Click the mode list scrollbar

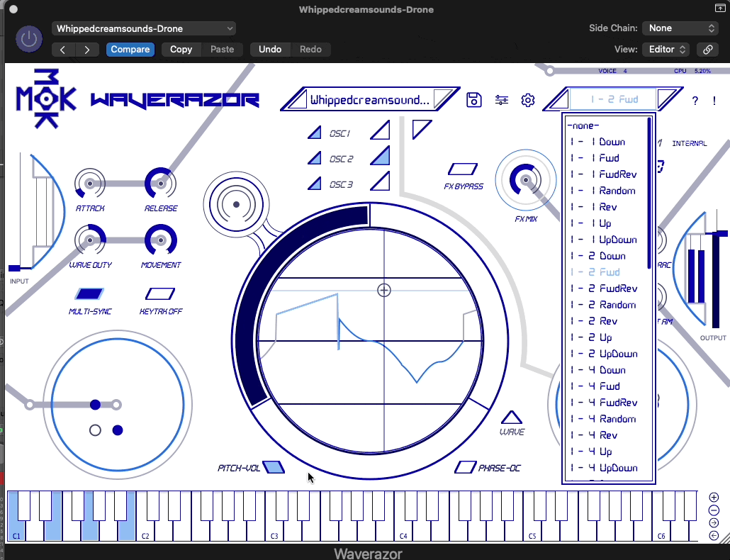coord(649,194)
